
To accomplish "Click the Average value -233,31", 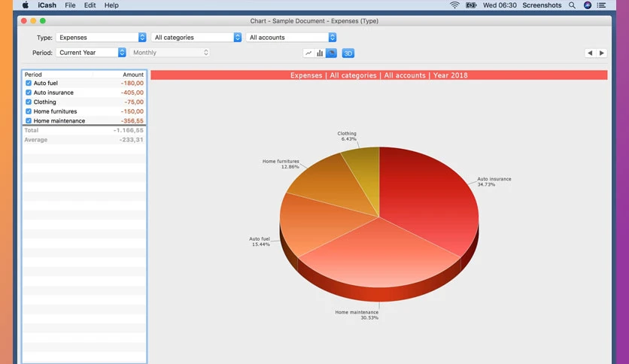I will pyautogui.click(x=131, y=139).
